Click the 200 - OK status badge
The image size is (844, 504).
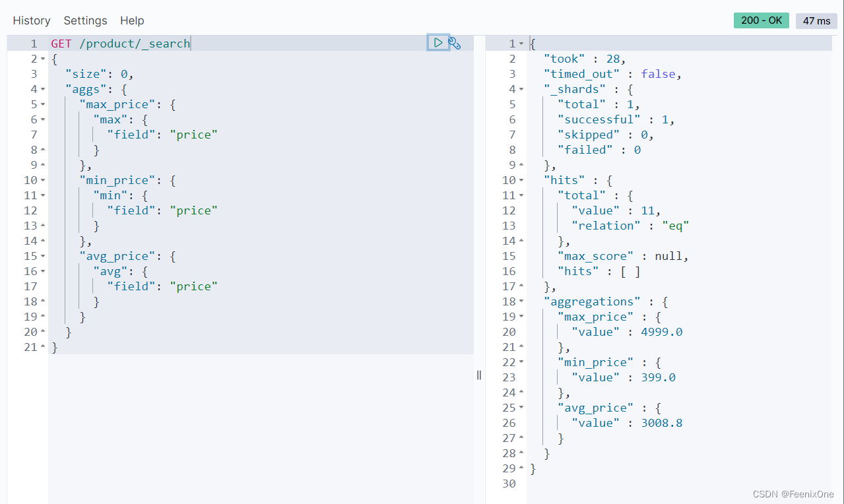762,20
